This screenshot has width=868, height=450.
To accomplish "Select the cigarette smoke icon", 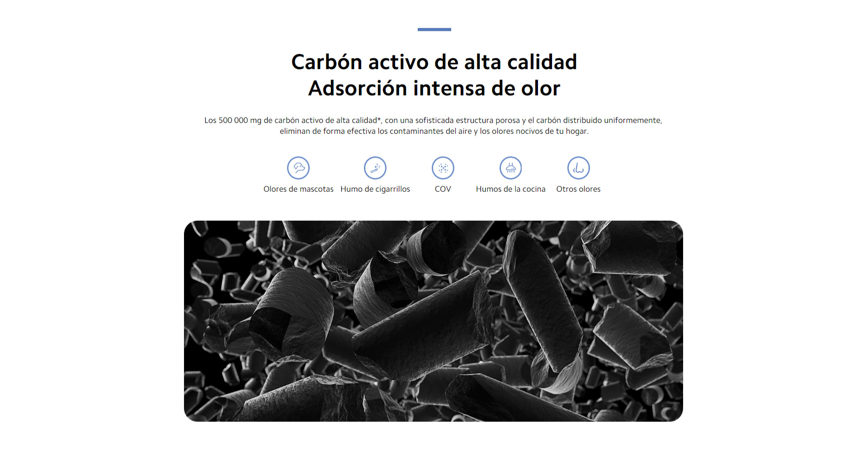I will 375,168.
